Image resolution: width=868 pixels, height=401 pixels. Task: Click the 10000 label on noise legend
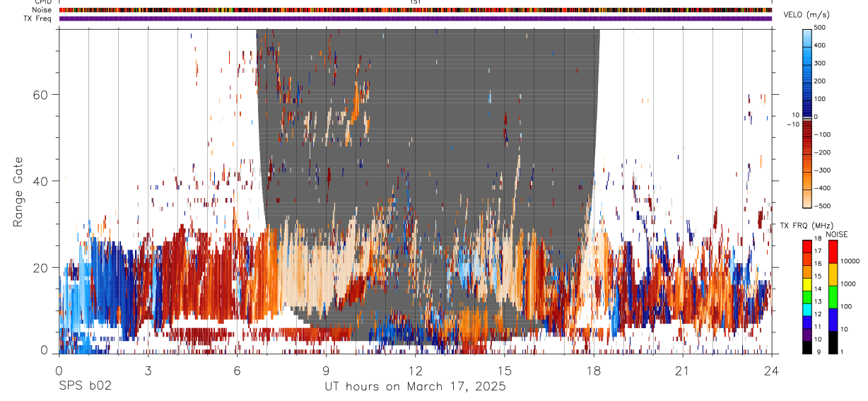(x=852, y=261)
